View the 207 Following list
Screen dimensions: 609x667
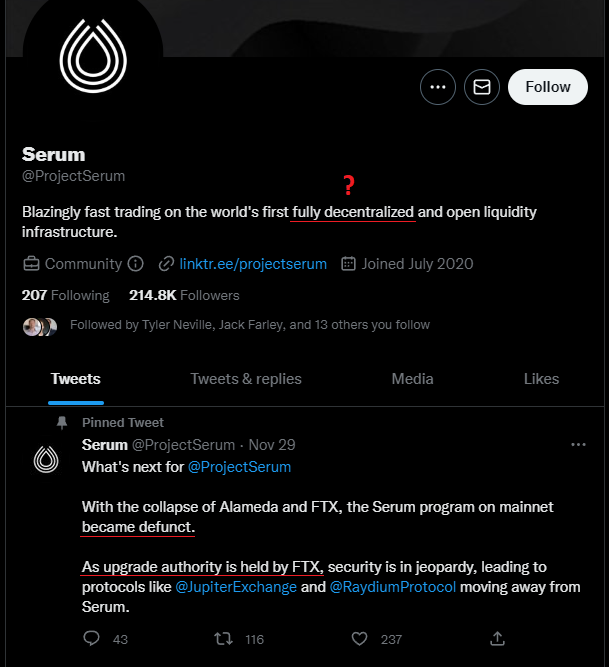[65, 295]
